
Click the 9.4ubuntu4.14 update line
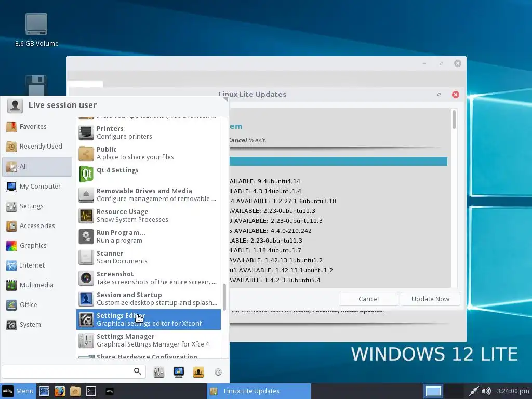click(265, 181)
